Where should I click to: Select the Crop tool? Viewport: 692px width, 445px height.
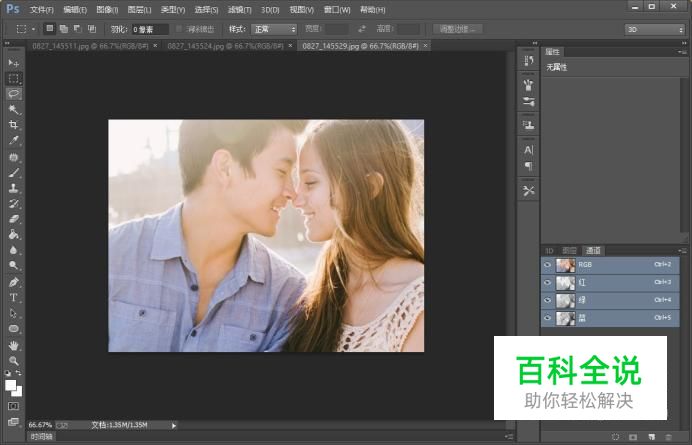[14, 125]
